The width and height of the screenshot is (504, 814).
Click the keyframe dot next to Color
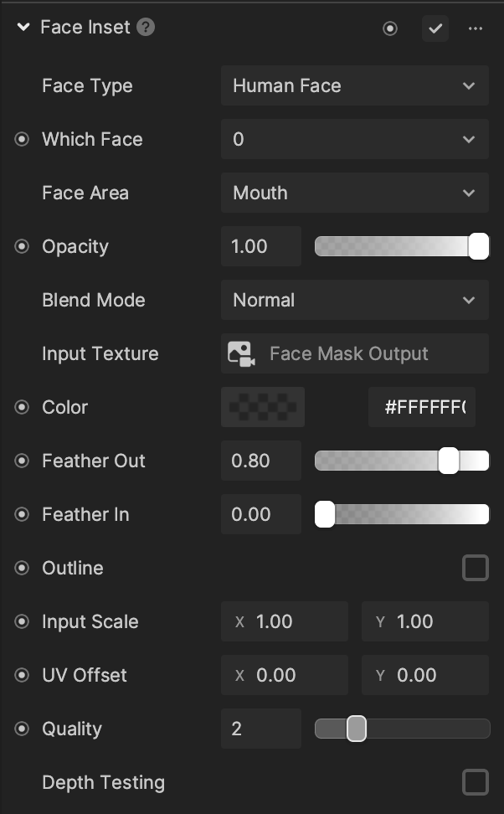pos(21,407)
